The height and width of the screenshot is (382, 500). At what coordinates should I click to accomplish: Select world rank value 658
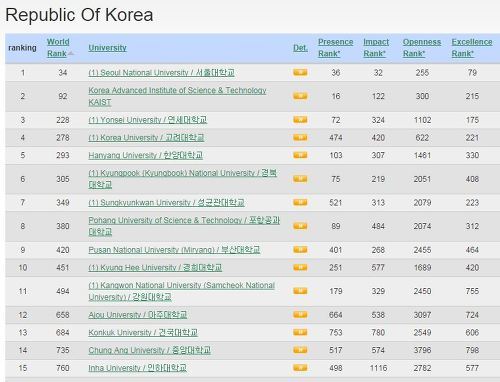[63, 315]
